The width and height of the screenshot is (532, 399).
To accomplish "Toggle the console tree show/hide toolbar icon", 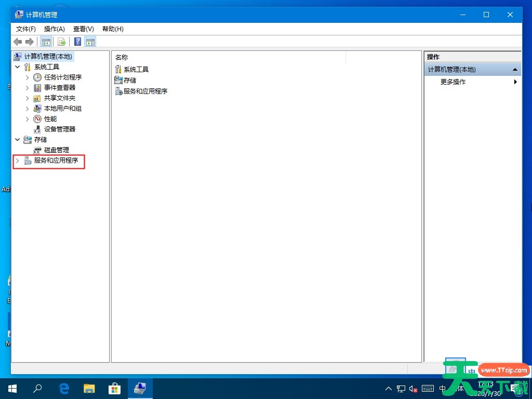I will (46, 42).
